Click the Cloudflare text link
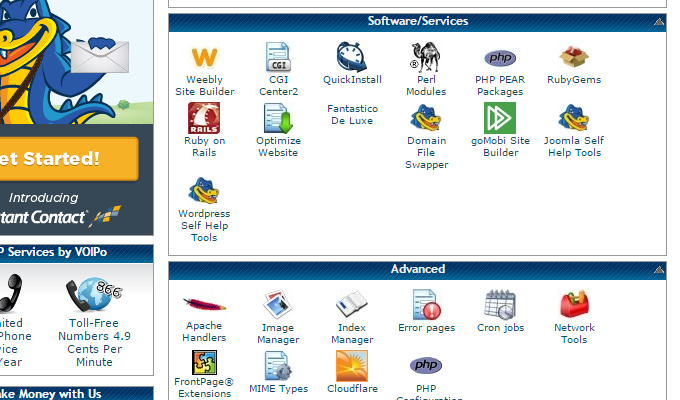Screen dimensions: 680x400 pos(352,389)
